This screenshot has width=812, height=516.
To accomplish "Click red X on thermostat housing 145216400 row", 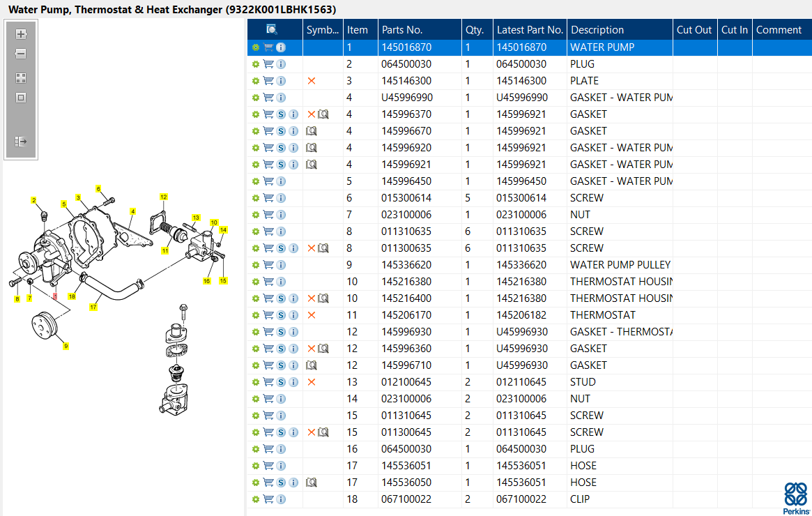I will [x=312, y=298].
